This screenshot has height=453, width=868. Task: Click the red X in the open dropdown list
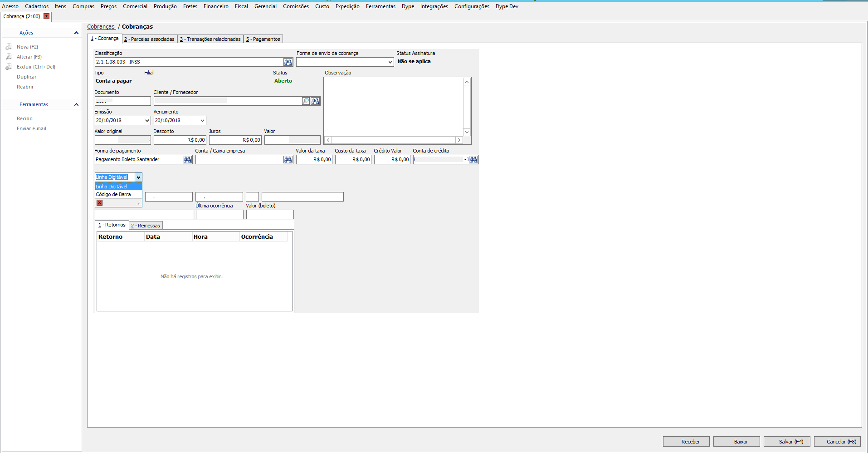[99, 202]
